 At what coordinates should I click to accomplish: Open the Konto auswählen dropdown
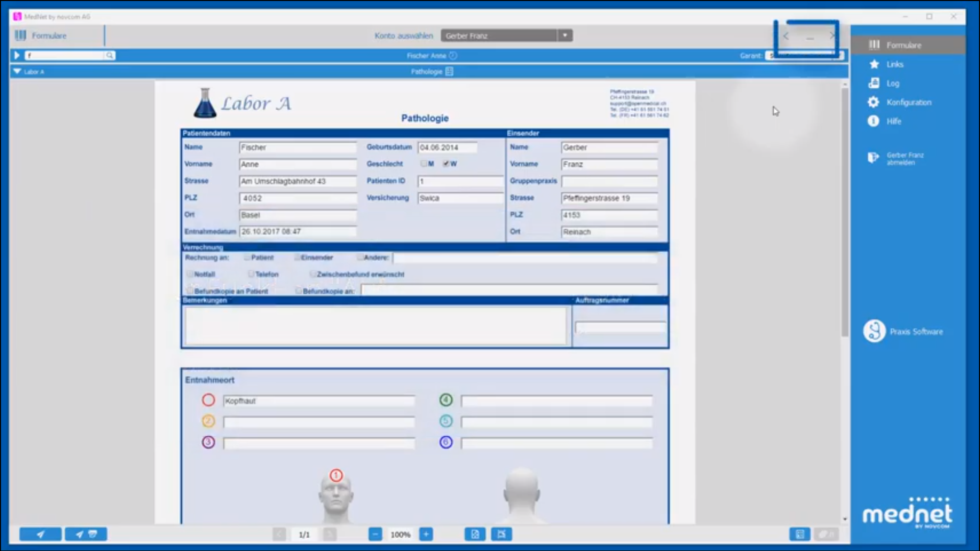point(564,35)
